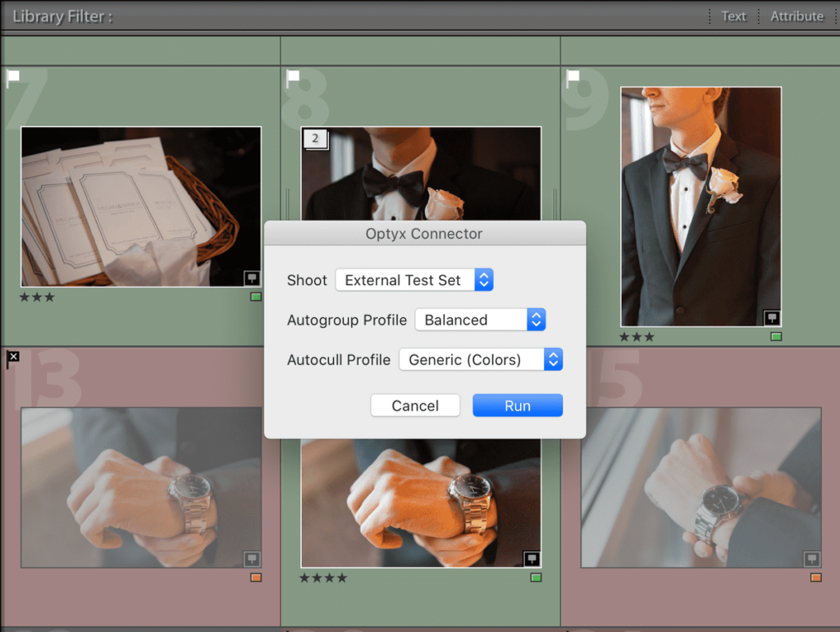840x632 pixels.
Task: Switch to the Attribute filter tab
Action: coord(796,16)
